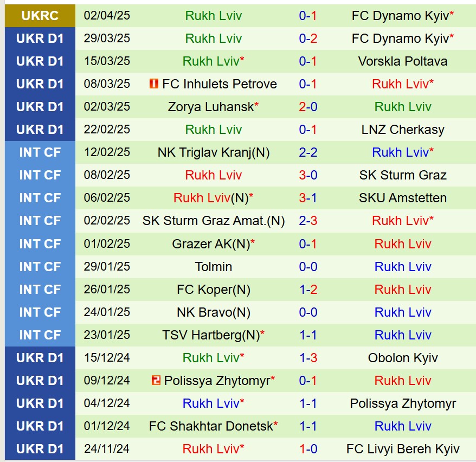Click the red card icon beside Polissya Zhytomyr

[156, 381]
